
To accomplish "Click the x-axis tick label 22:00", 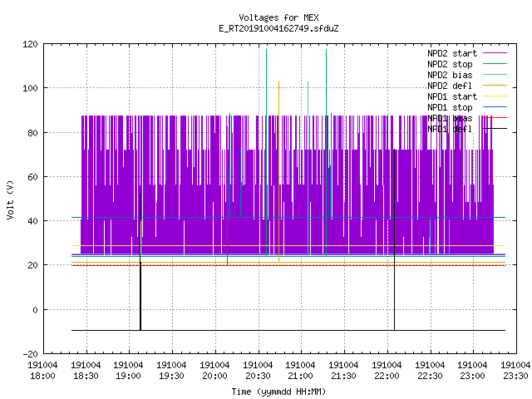I will coord(387,376).
